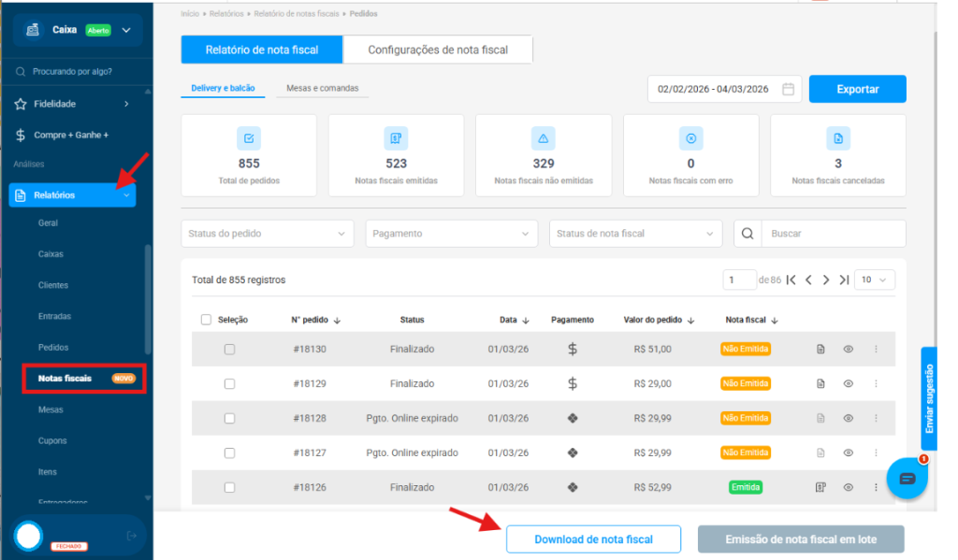Image resolution: width=958 pixels, height=560 pixels.
Task: Go to last page of pagination
Action: pos(844,280)
